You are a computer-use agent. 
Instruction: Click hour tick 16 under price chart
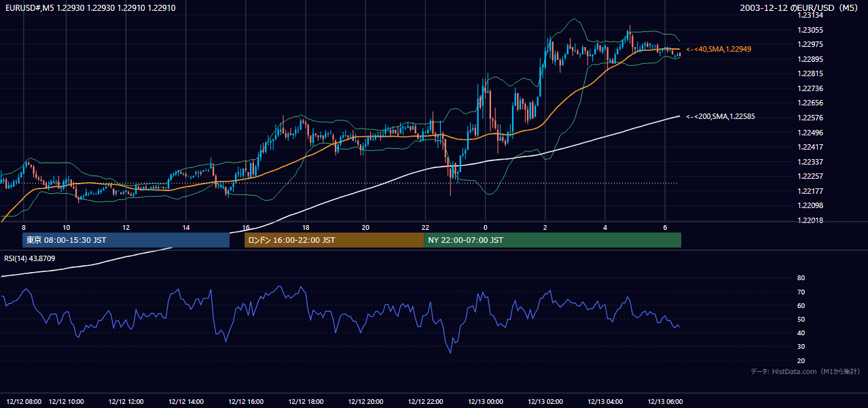click(246, 227)
